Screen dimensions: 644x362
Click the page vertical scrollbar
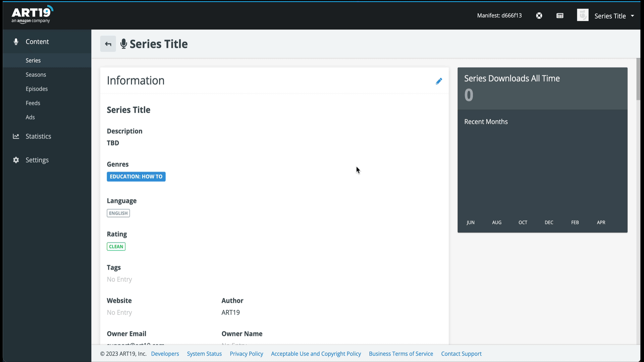(x=638, y=79)
